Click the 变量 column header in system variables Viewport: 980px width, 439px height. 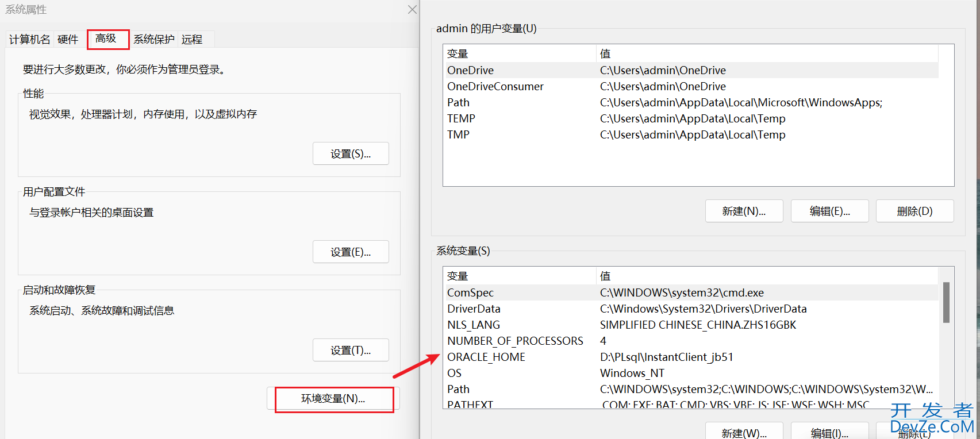point(520,276)
